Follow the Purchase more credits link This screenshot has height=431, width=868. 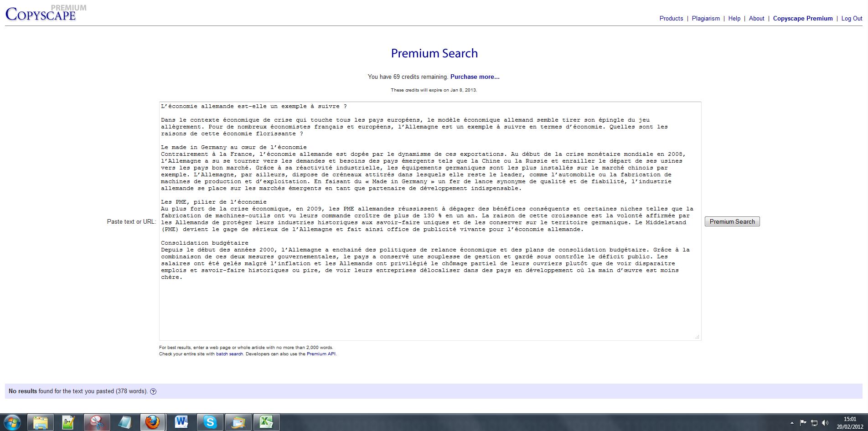click(475, 77)
